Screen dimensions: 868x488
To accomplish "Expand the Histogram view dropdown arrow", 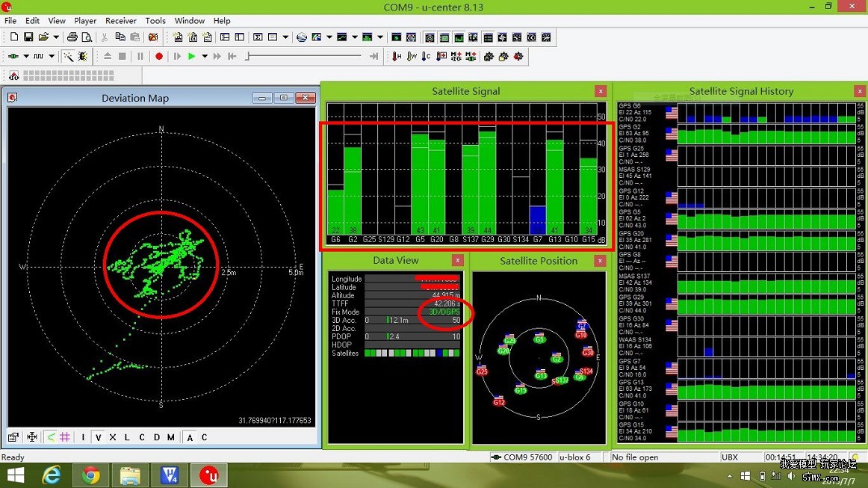I will click(380, 37).
